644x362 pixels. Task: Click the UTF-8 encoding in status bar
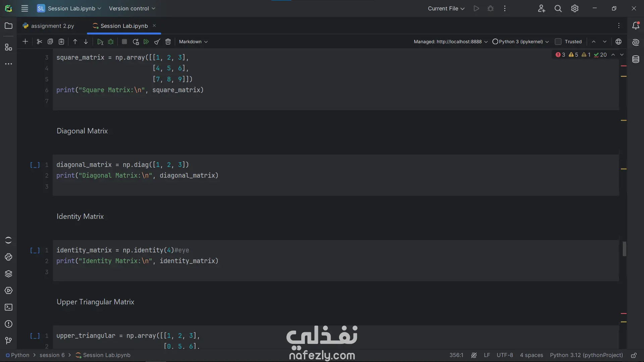[x=504, y=355]
